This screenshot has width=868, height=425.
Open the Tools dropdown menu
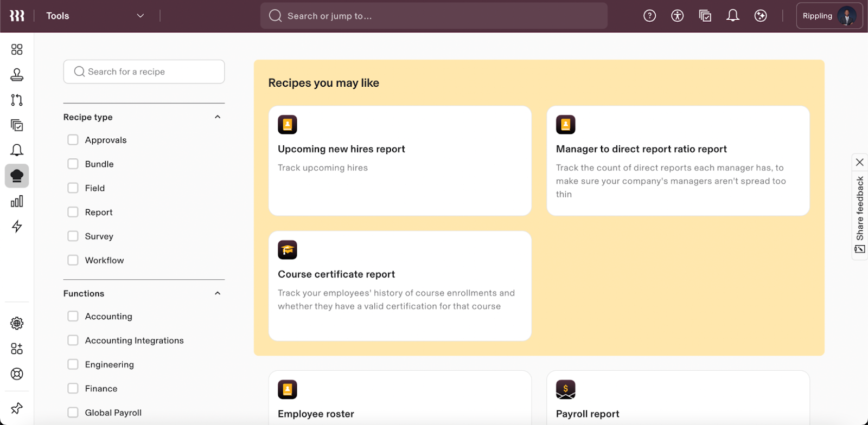click(x=95, y=16)
